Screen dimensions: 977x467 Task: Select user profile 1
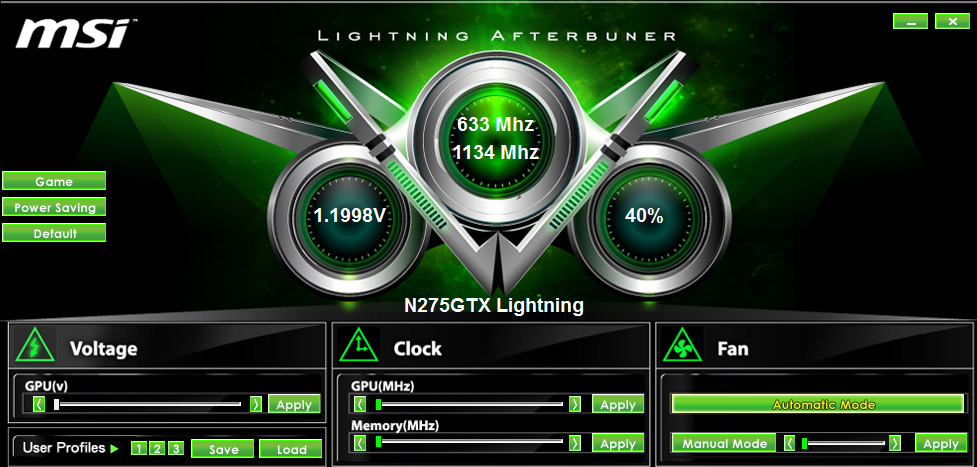[x=139, y=448]
